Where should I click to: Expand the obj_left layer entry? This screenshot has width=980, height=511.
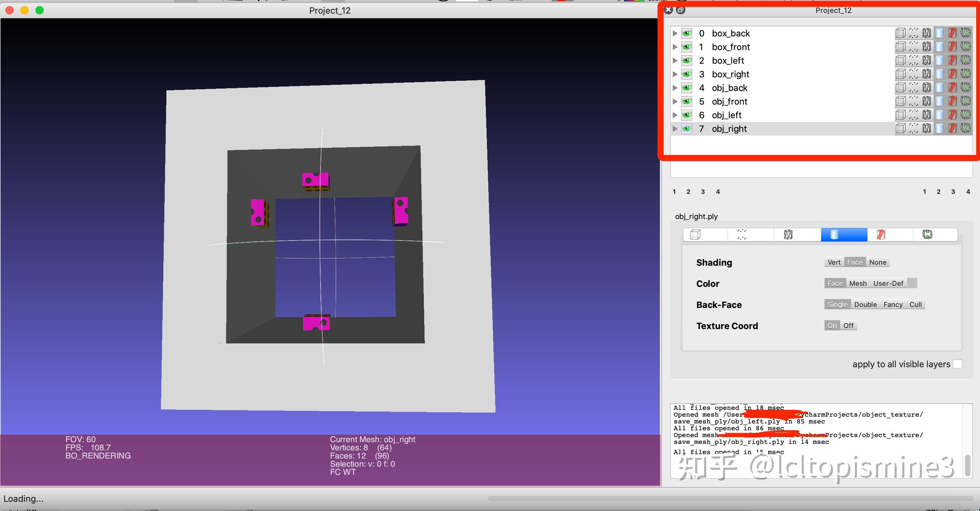tap(675, 115)
